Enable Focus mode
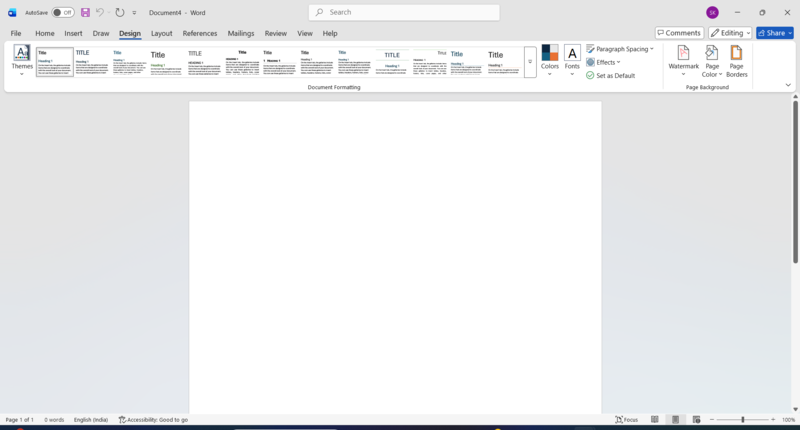800x430 pixels. point(627,420)
